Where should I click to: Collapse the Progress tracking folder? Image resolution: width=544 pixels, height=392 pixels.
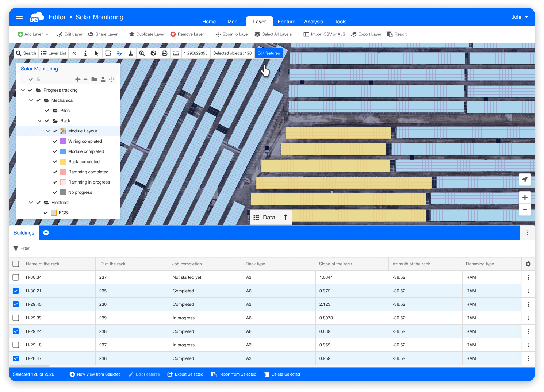pyautogui.click(x=23, y=90)
